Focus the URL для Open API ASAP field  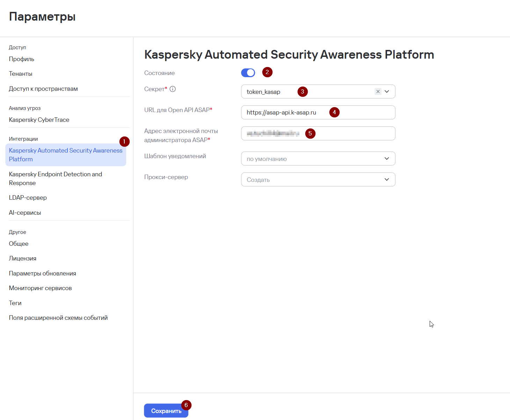318,112
